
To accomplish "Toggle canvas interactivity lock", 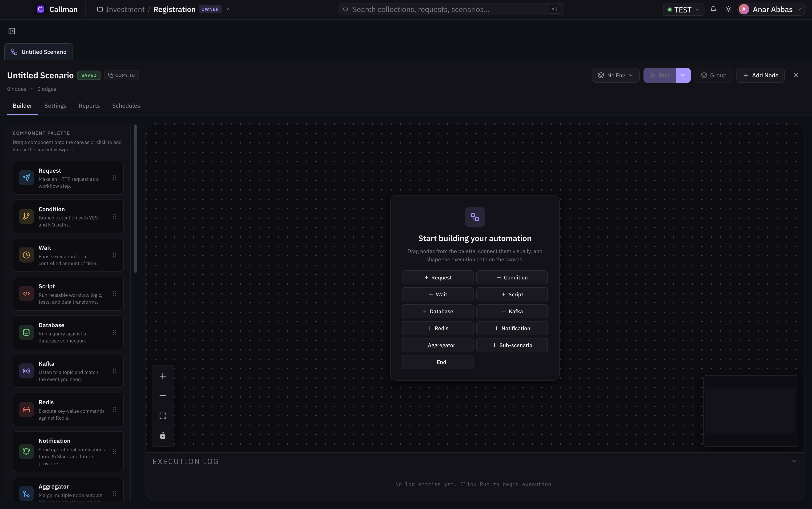I will click(163, 436).
